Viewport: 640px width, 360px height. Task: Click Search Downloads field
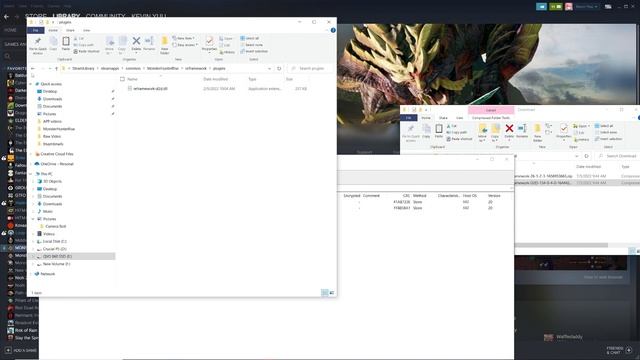pos(618,156)
